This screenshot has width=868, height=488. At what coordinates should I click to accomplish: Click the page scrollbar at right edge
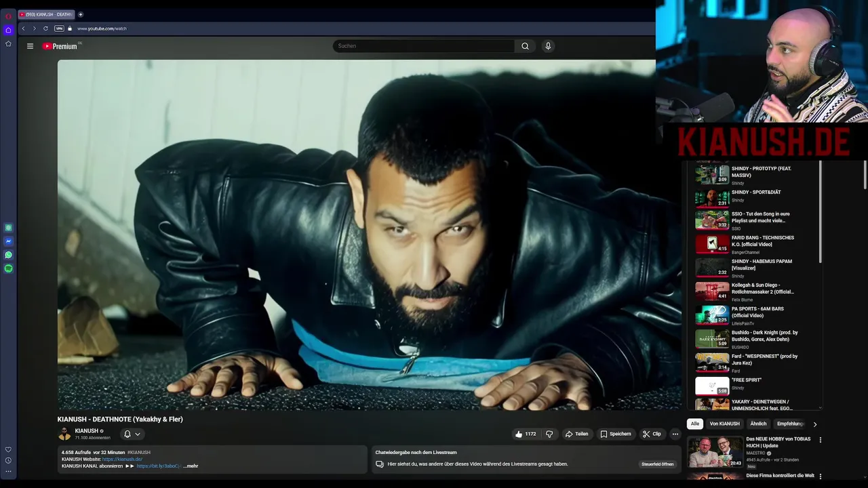pyautogui.click(x=865, y=176)
